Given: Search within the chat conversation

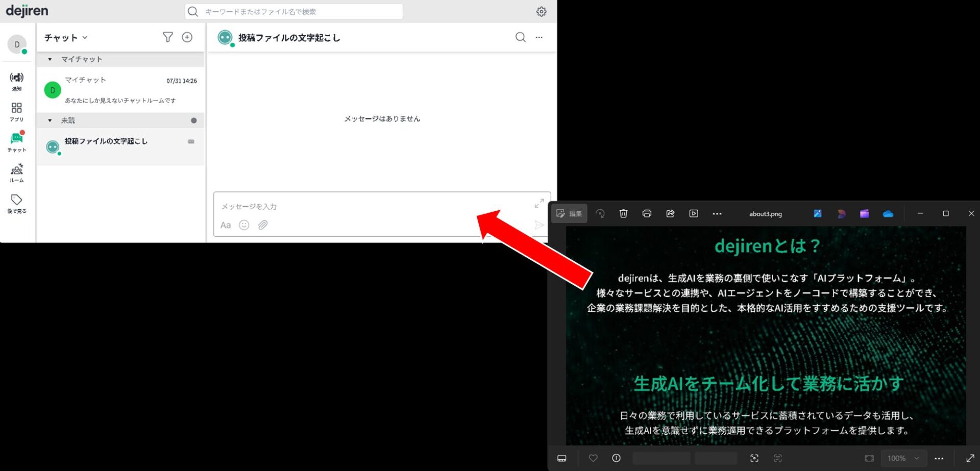Looking at the screenshot, I should click(520, 37).
